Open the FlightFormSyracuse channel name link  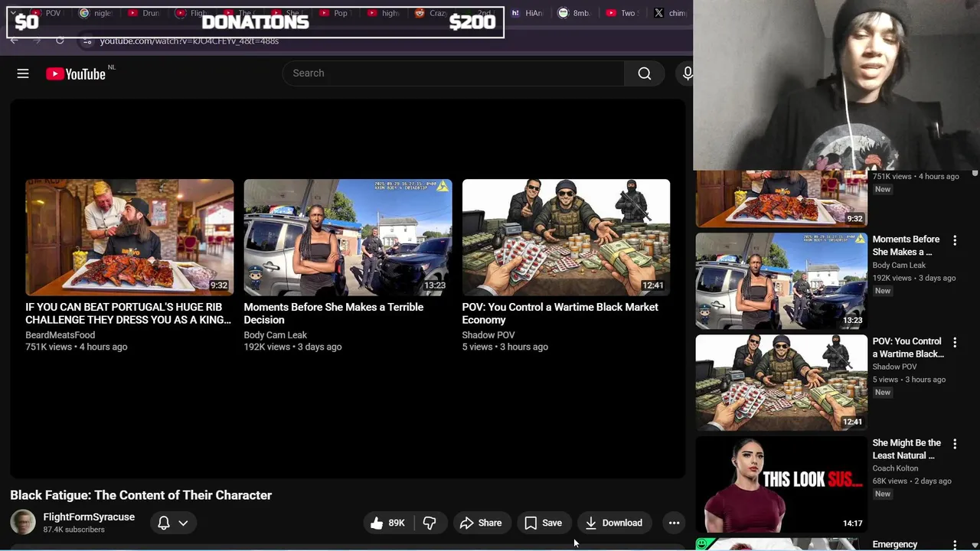click(89, 517)
